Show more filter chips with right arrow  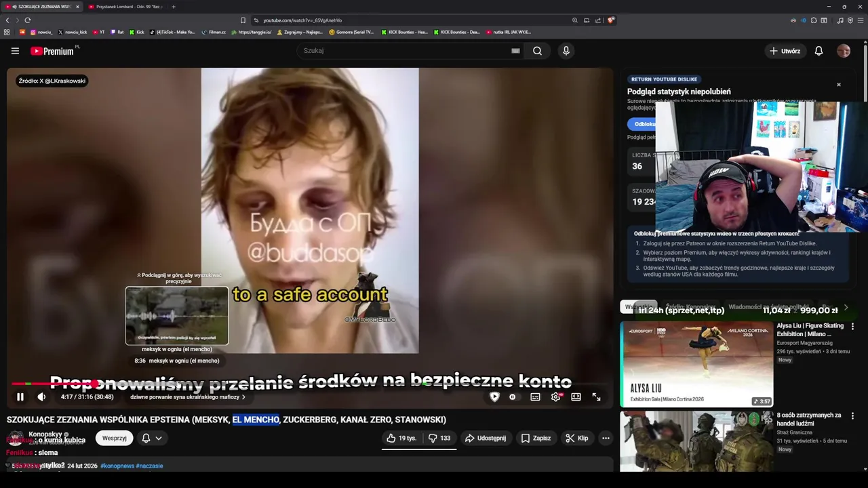click(x=845, y=307)
